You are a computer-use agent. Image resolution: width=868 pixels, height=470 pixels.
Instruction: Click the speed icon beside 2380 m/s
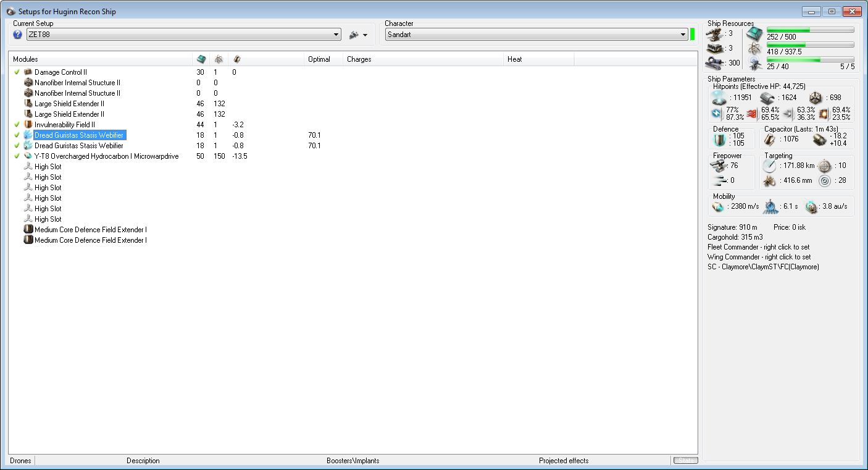click(x=717, y=206)
